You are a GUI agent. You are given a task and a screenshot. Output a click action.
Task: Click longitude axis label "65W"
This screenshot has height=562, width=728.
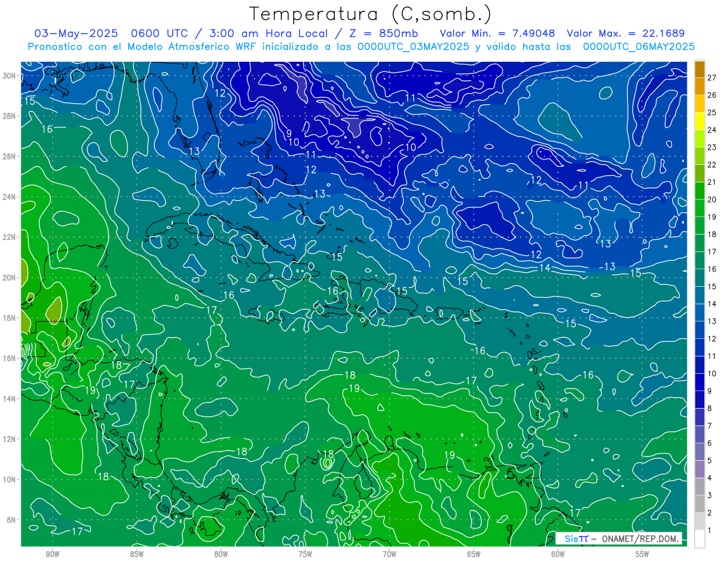pyautogui.click(x=474, y=554)
